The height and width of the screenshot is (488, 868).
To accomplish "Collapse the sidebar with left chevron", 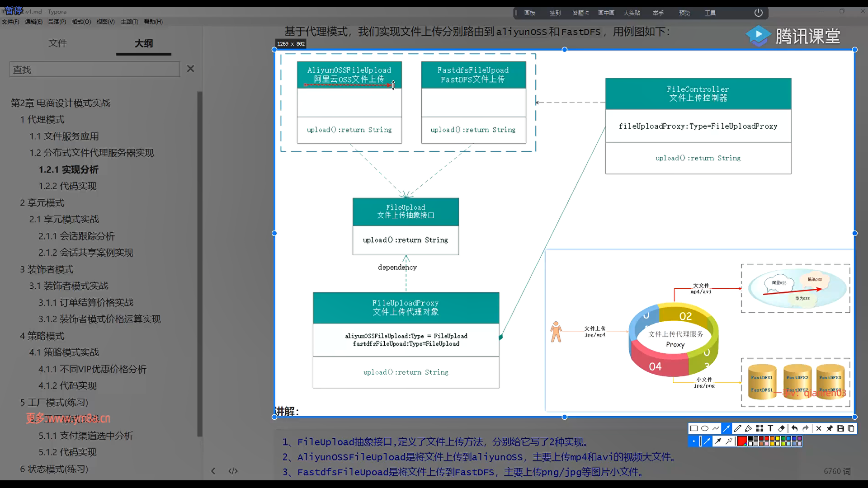I will (213, 471).
